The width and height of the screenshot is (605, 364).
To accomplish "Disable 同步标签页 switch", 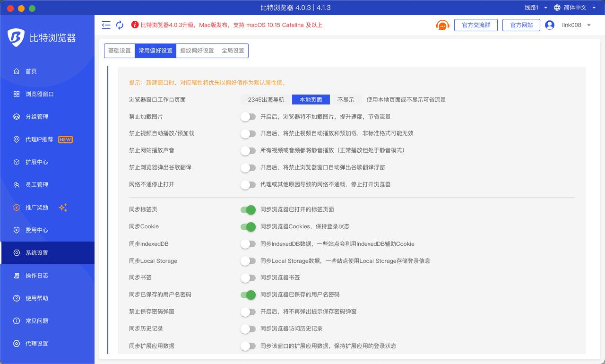I will 248,209.
